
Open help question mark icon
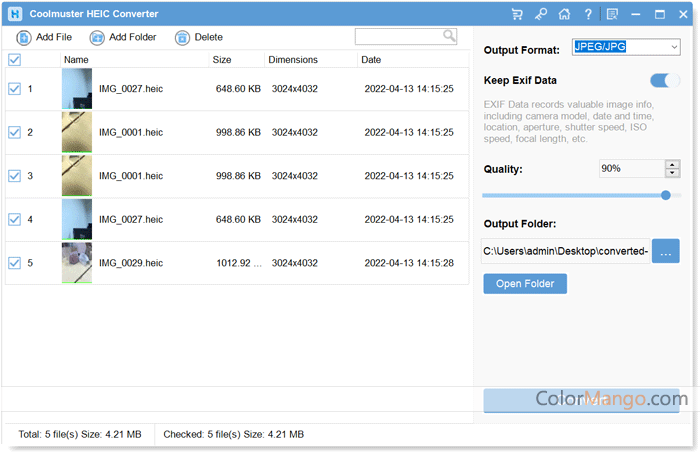pos(588,14)
